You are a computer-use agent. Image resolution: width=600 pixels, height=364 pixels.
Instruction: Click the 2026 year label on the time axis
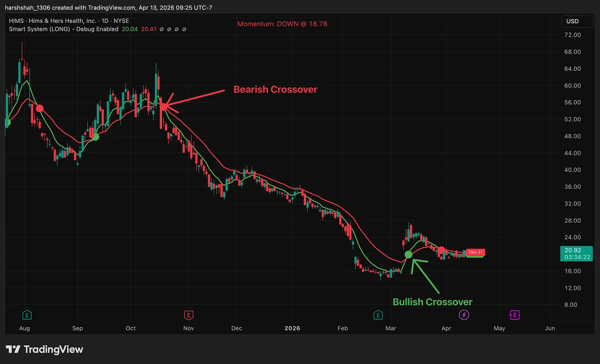292,328
